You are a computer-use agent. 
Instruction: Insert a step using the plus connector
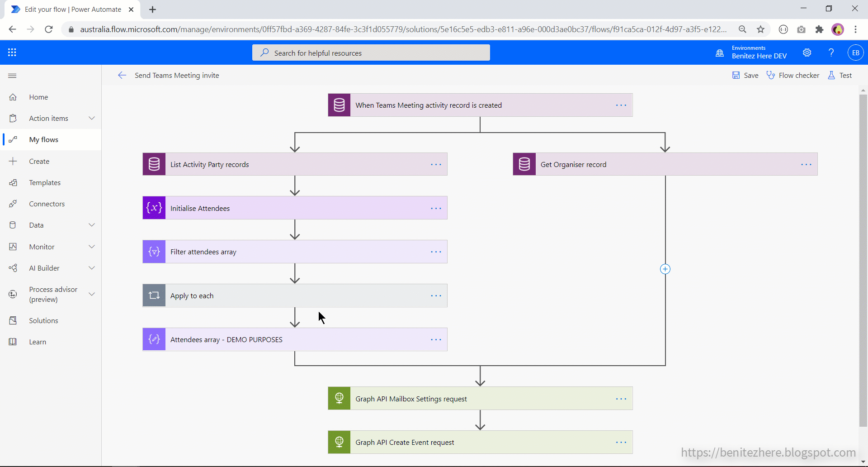pyautogui.click(x=665, y=269)
